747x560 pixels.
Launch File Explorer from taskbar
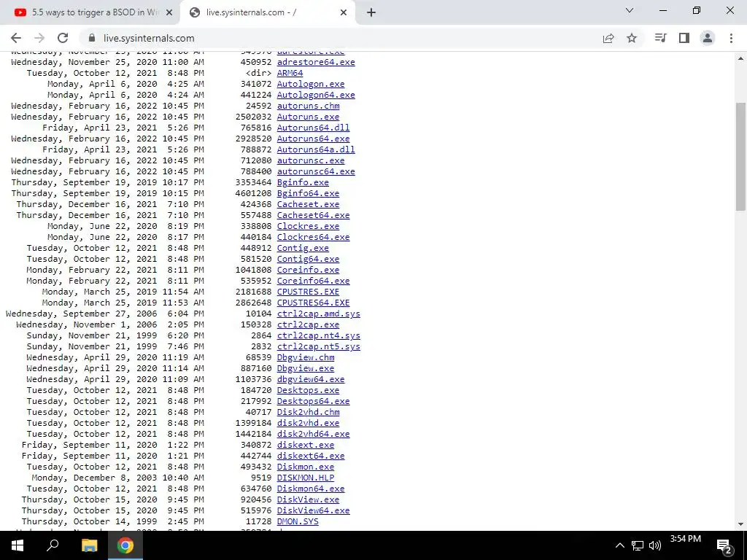89,545
